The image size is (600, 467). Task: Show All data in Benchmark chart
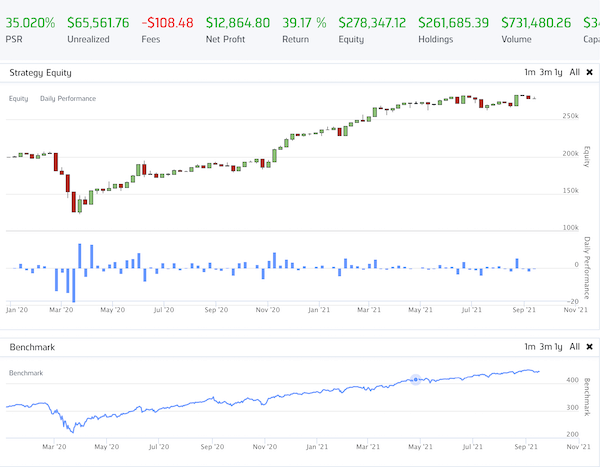click(574, 347)
